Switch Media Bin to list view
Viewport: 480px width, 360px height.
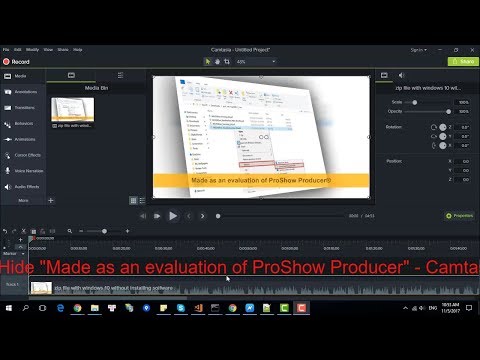[142, 200]
